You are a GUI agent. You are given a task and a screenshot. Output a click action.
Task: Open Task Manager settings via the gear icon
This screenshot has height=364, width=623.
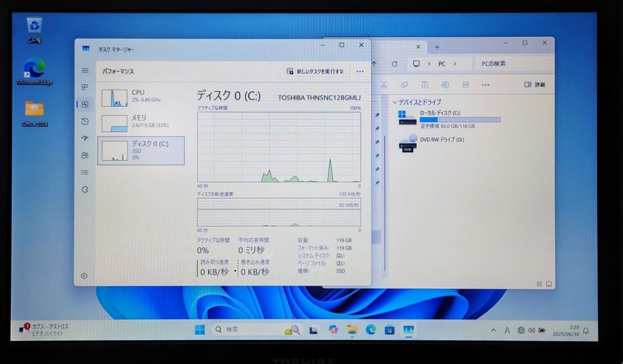click(85, 276)
